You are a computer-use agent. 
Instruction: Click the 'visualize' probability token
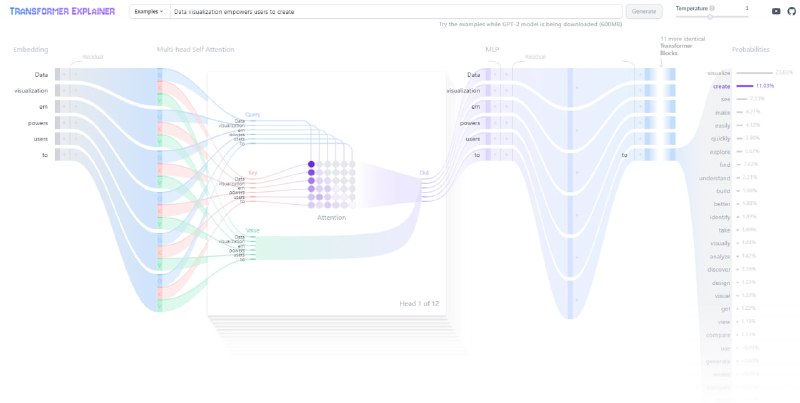click(x=719, y=73)
